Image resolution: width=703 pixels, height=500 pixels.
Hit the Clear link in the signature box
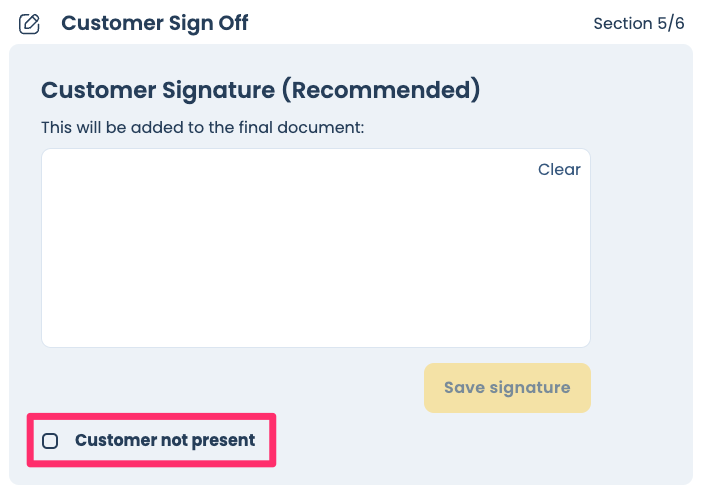click(559, 169)
